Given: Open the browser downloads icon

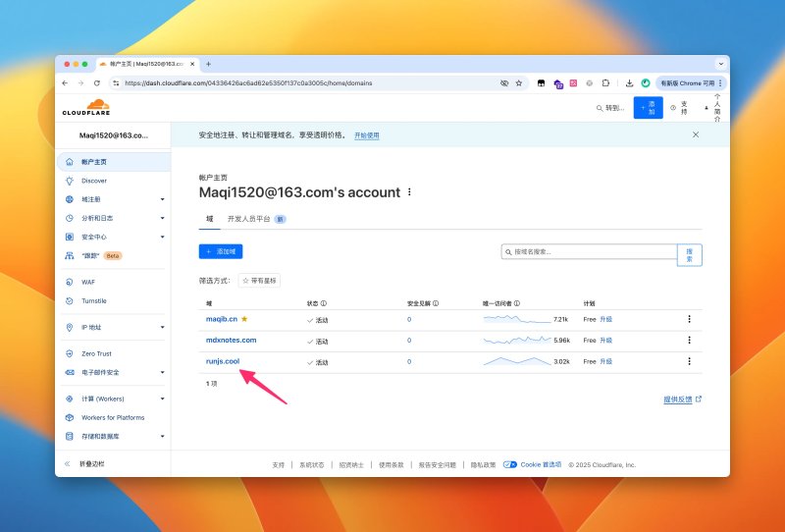Looking at the screenshot, I should click(x=629, y=83).
